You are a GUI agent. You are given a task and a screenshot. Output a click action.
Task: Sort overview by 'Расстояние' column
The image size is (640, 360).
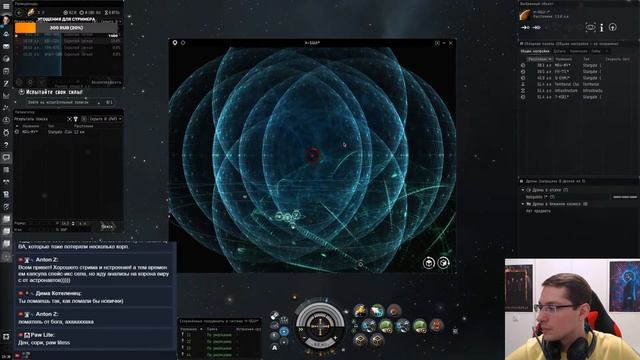(x=539, y=59)
